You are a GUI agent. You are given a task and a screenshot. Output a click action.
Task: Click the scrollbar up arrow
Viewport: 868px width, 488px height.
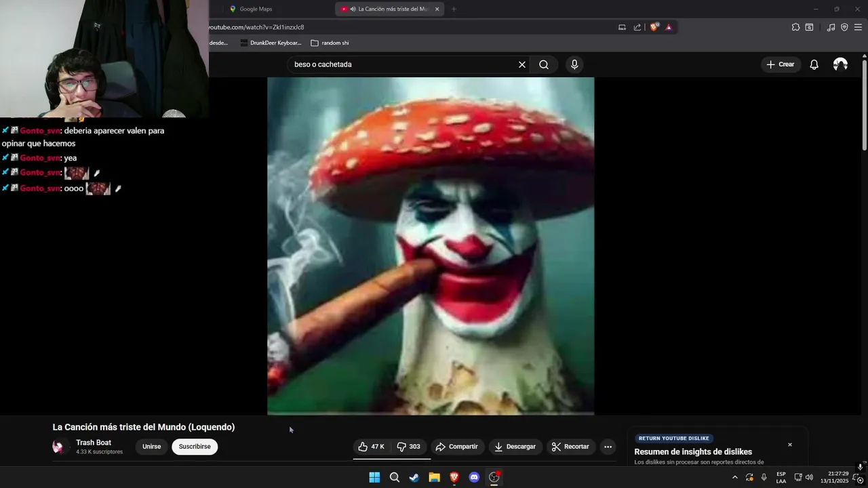coord(864,56)
